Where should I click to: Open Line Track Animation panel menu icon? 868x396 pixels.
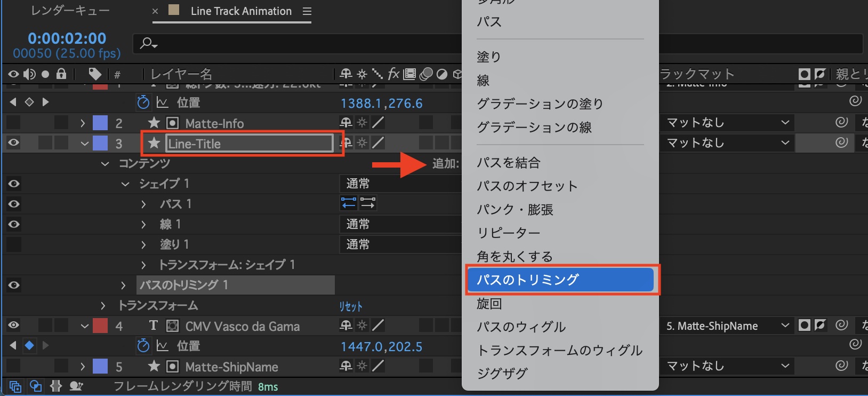[x=307, y=11]
